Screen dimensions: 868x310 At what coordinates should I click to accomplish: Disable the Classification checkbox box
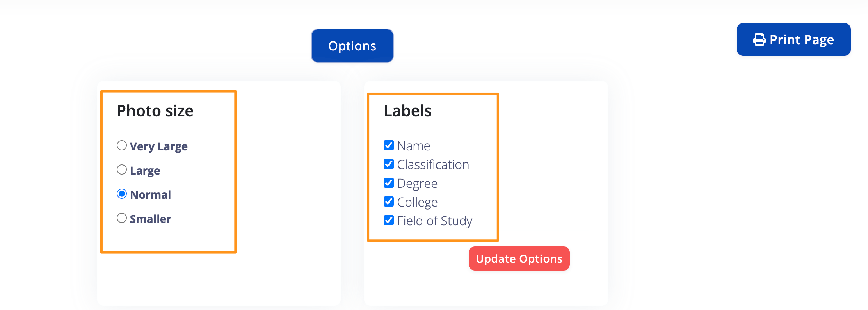tap(389, 164)
